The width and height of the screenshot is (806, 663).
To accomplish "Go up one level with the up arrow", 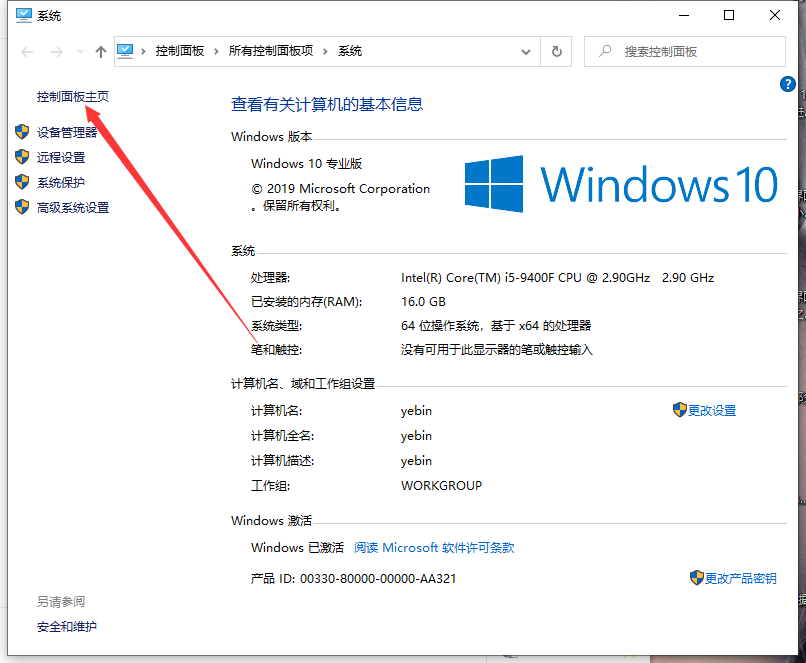I will coord(100,51).
